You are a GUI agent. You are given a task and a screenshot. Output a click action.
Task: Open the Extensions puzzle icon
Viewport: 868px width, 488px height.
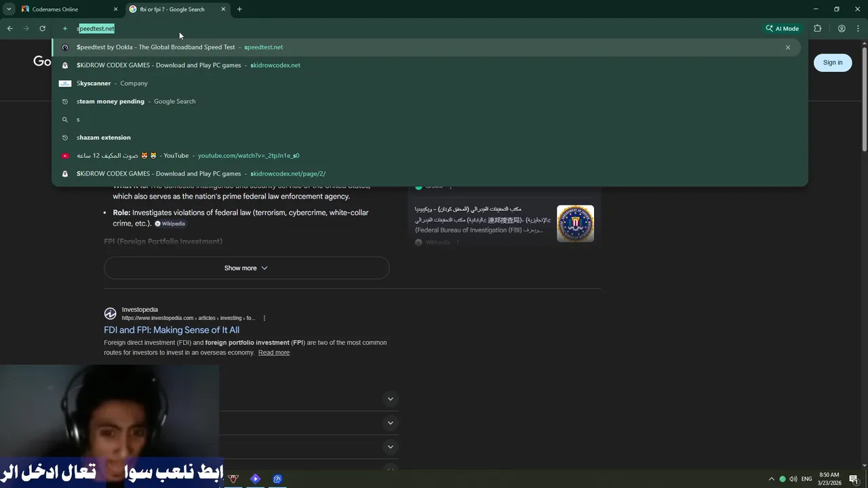[817, 28]
